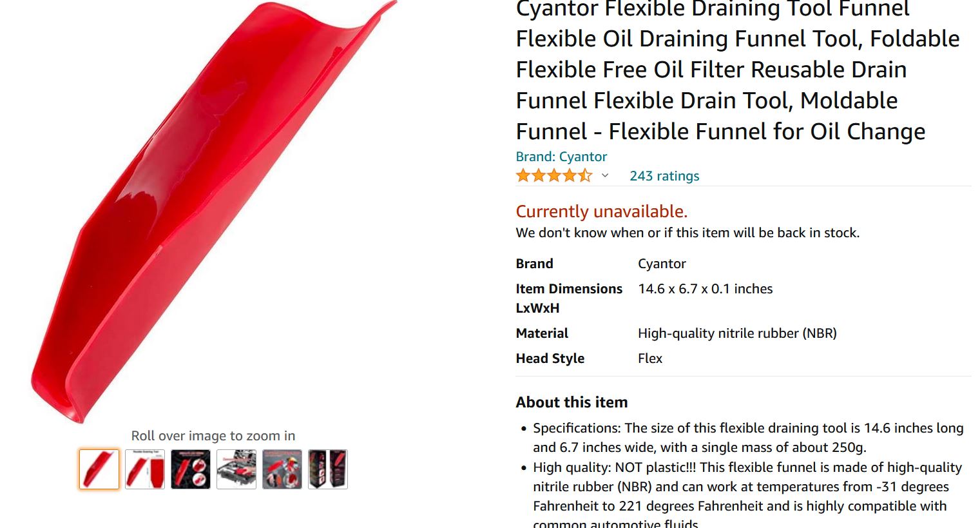
Task: Click the 'Currently unavailable.' status text
Action: tap(602, 211)
